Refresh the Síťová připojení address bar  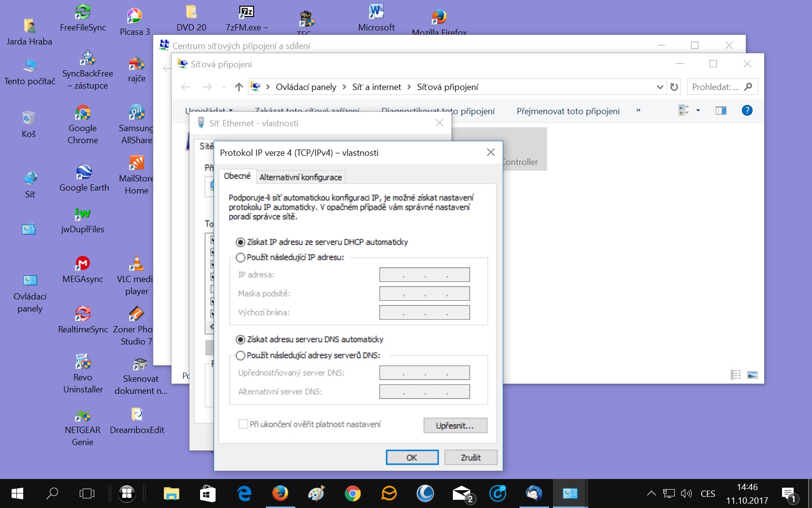tap(674, 87)
